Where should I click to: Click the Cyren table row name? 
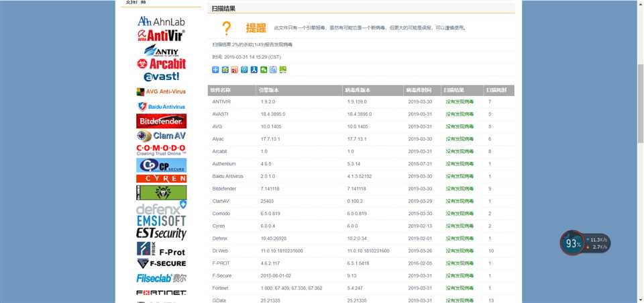pos(219,226)
